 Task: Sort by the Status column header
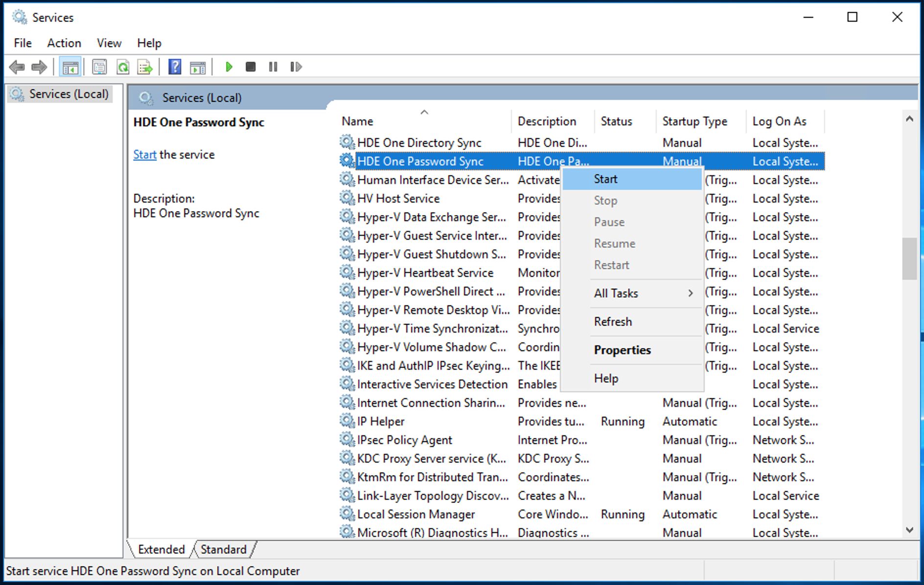(625, 121)
